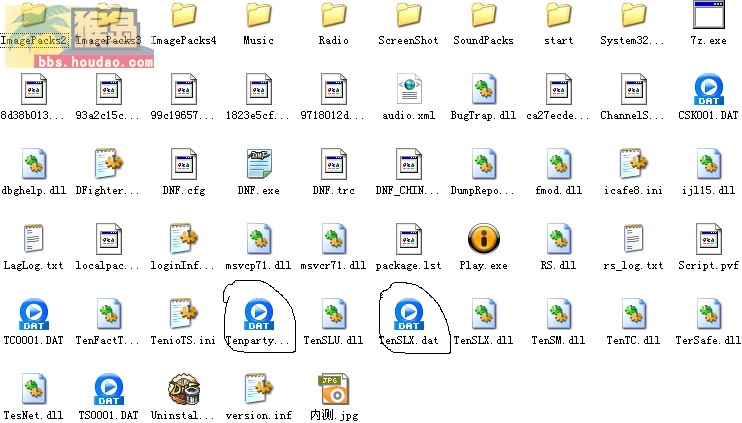This screenshot has height=423, width=742.
Task: Select the 9718012d... file icon
Action: click(x=334, y=89)
